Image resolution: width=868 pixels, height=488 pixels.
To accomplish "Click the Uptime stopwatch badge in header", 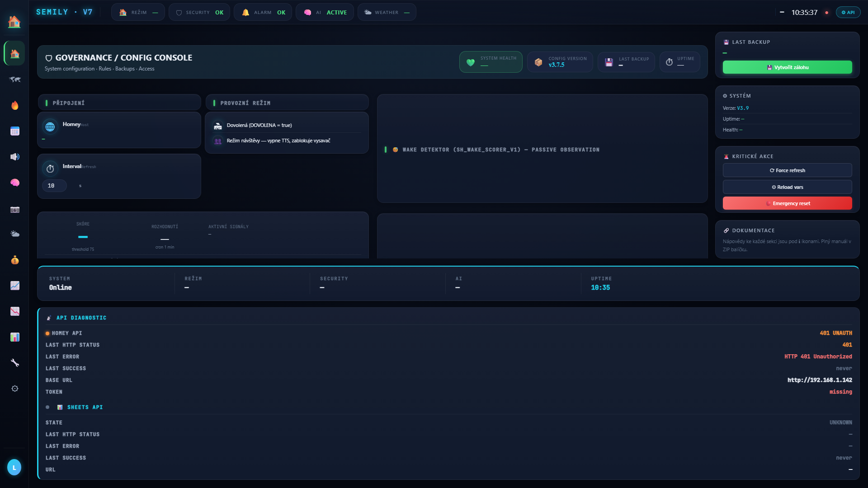I will coord(680,62).
